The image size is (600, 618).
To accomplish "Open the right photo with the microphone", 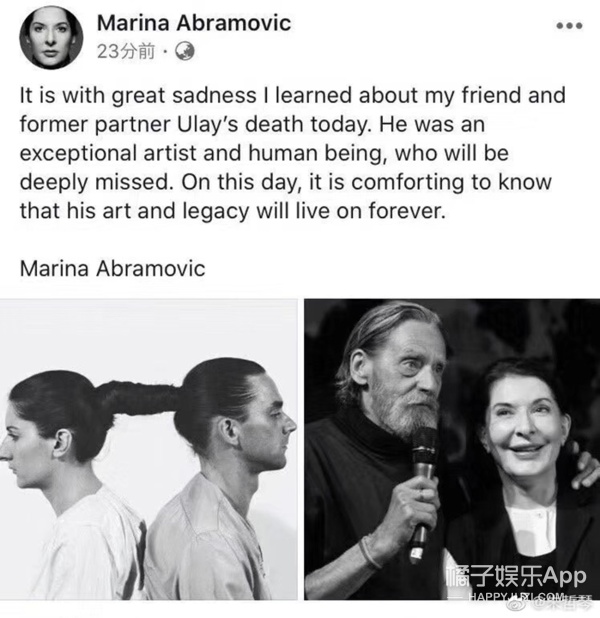I will point(452,449).
